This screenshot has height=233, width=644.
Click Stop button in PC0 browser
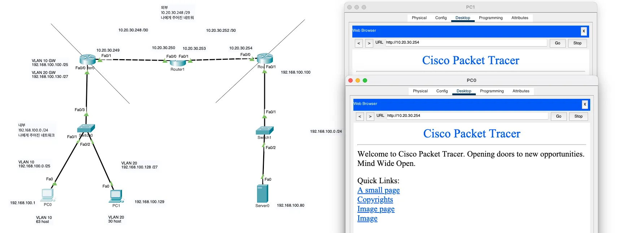[578, 116]
